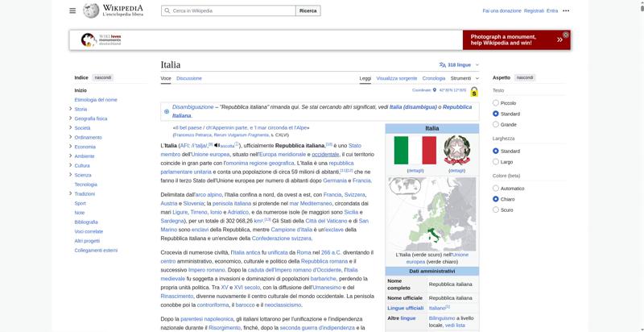Click the vedi lista link in infobox
This screenshot has height=332, width=644.
point(455,325)
